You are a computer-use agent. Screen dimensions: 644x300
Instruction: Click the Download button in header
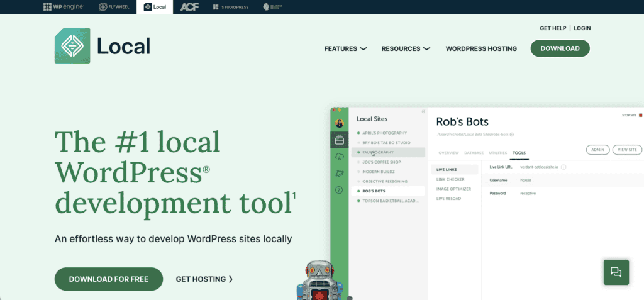[x=560, y=48]
